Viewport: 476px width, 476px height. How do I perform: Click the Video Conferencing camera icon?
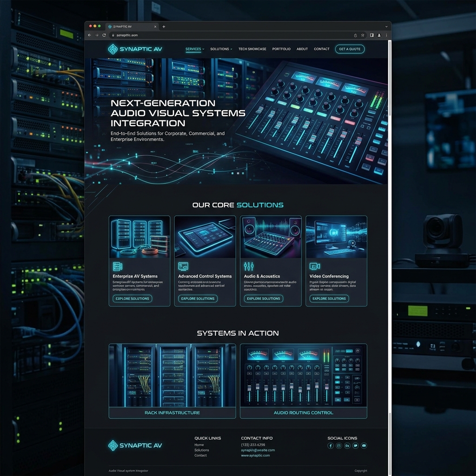(315, 266)
